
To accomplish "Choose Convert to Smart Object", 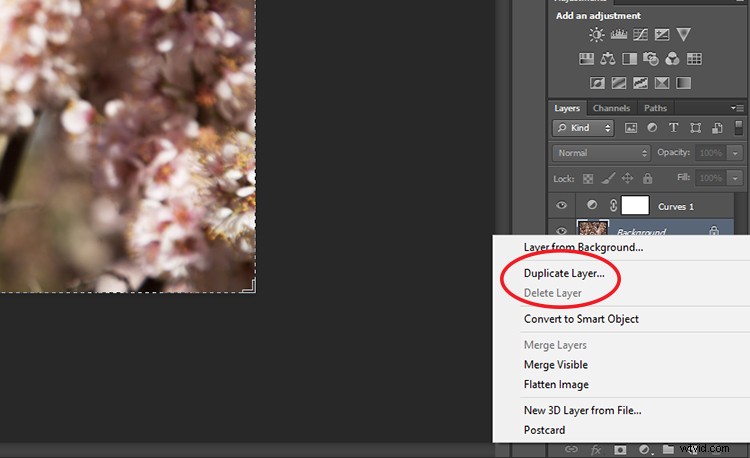I will point(581,319).
